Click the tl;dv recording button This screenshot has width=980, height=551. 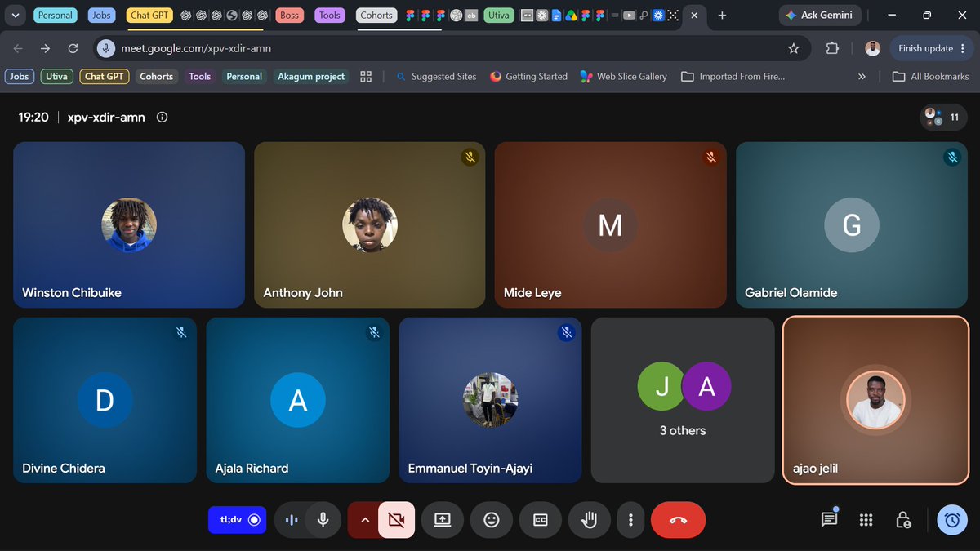click(x=237, y=519)
